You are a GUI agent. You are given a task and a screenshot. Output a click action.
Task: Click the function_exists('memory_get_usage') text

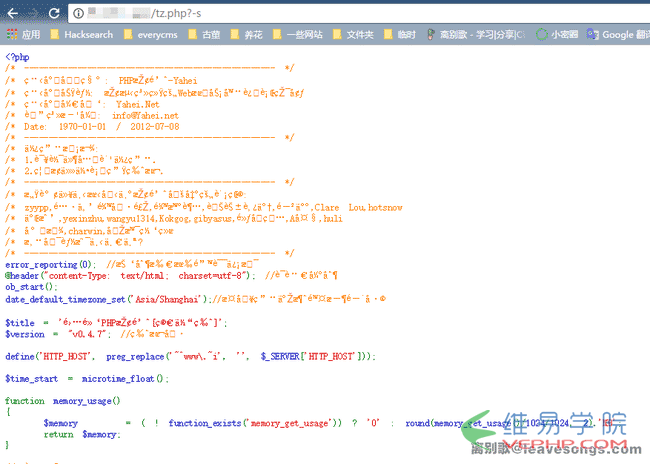click(255, 423)
